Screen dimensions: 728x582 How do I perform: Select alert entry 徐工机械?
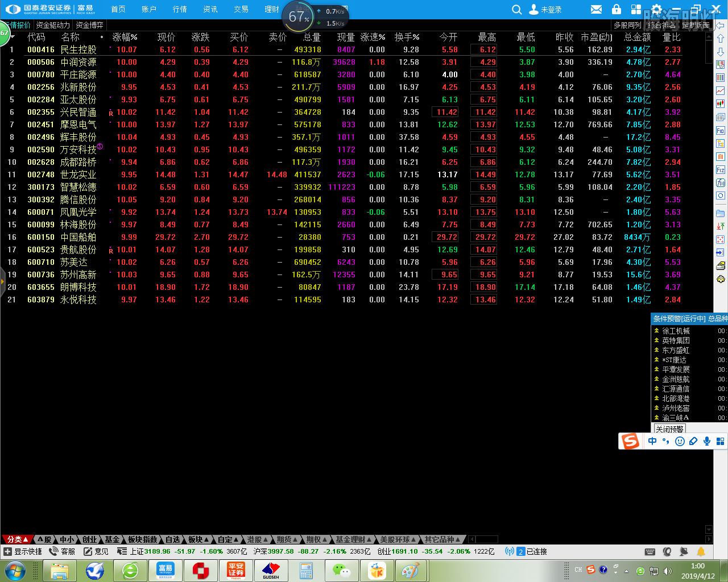[689, 331]
